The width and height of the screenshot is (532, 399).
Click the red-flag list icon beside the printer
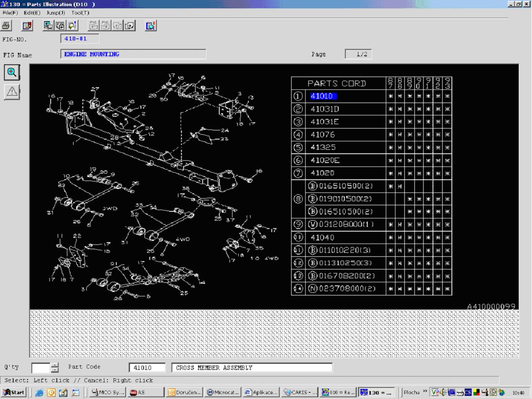[27, 26]
